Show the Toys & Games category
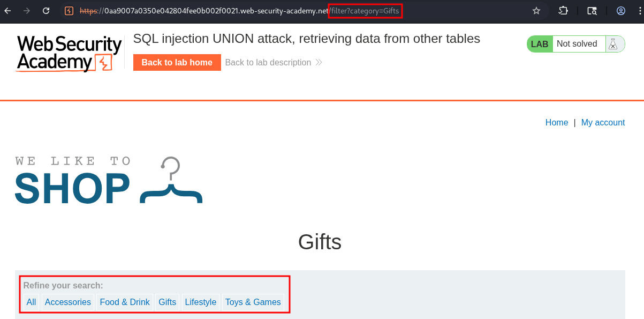Screen dimensions: 644x319 (x=253, y=302)
